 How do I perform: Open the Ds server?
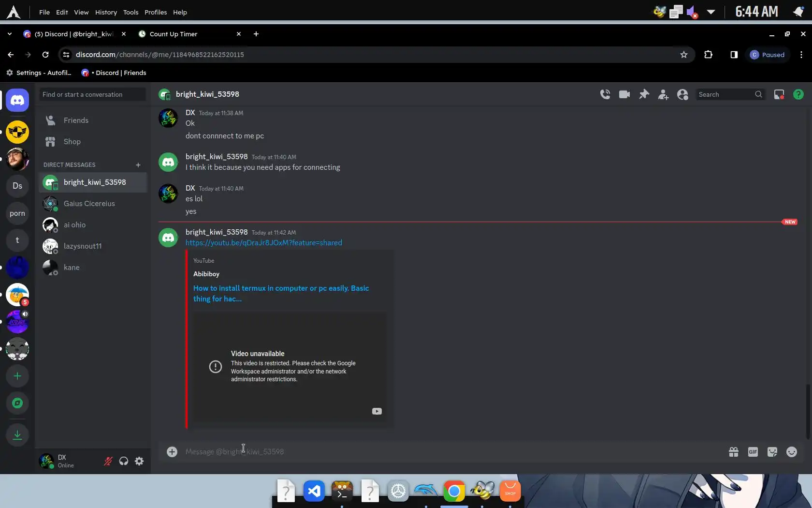pyautogui.click(x=17, y=186)
